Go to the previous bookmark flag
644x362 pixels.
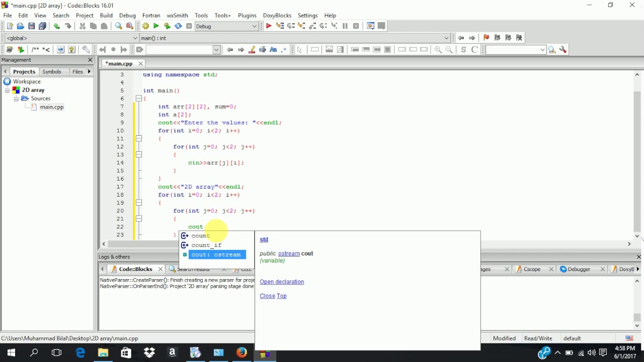[497, 38]
